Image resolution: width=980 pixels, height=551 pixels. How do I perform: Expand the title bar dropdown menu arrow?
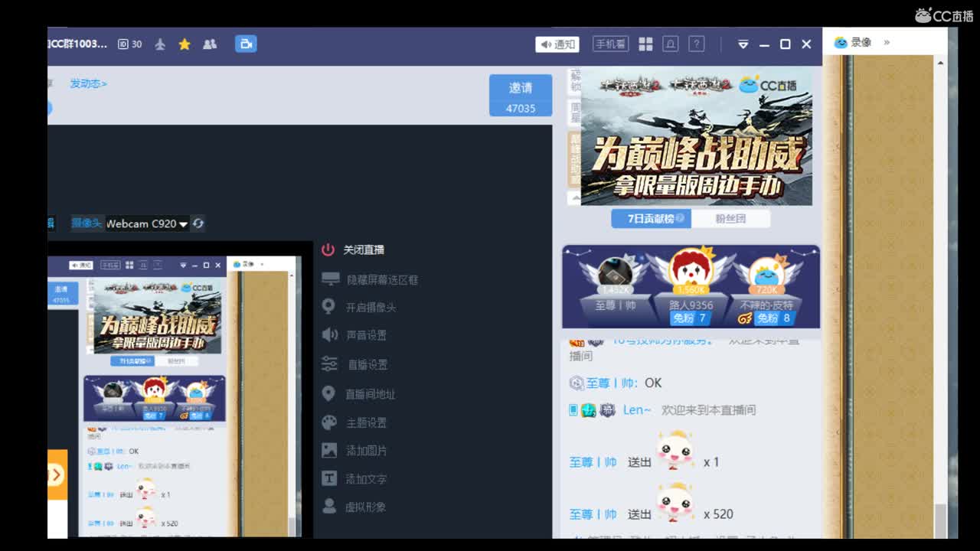[743, 44]
